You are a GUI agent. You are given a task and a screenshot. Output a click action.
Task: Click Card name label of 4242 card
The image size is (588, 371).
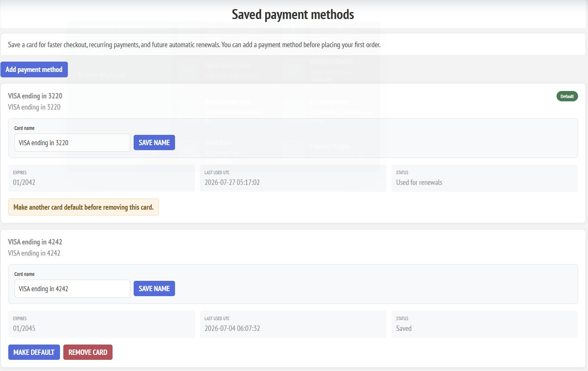pos(24,274)
